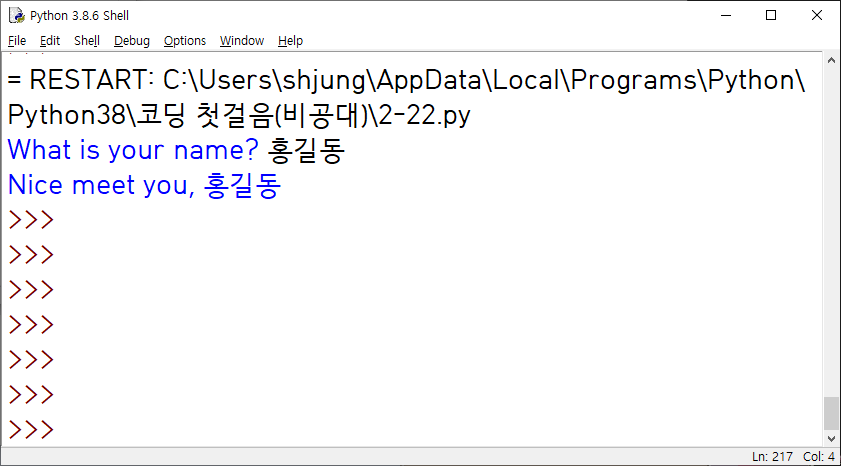
Task: Click the vertical scrollbar thumb
Action: click(x=831, y=413)
